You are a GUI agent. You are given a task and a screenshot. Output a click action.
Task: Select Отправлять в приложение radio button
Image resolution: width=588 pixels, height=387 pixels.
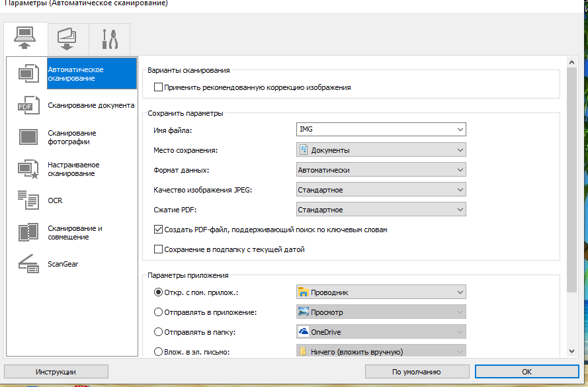point(158,312)
